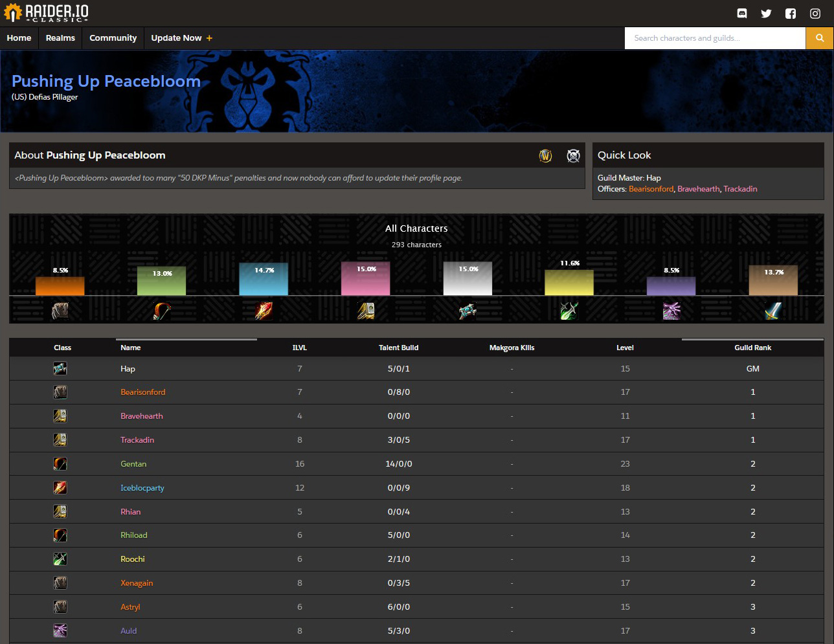Open the Realms menu item
The width and height of the screenshot is (834, 644).
pos(60,38)
